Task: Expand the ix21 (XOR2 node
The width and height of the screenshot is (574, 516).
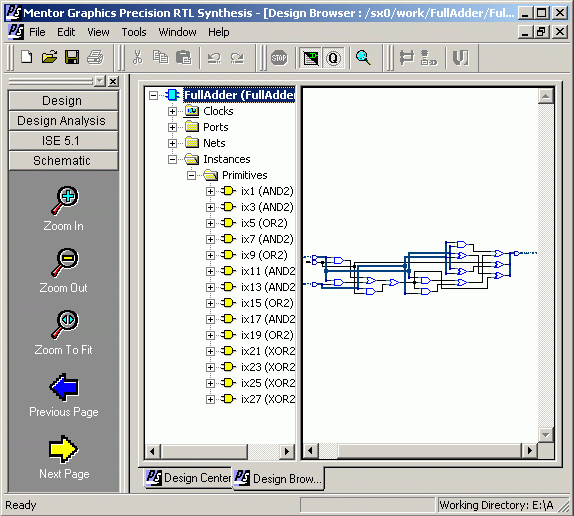Action: coord(210,351)
